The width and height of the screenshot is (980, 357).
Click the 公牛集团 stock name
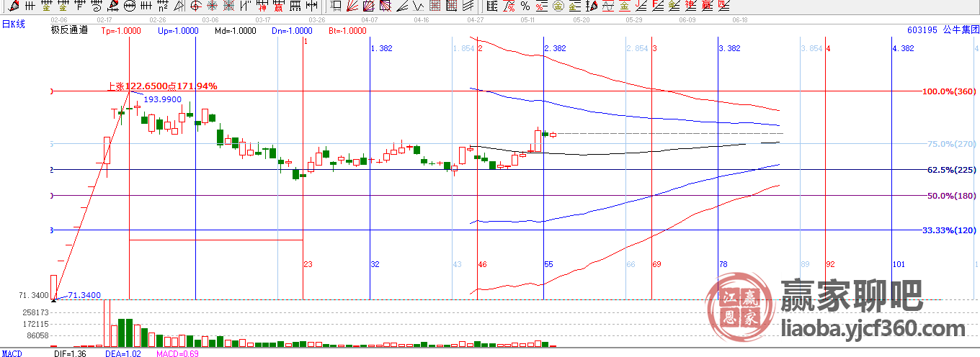coord(961,30)
